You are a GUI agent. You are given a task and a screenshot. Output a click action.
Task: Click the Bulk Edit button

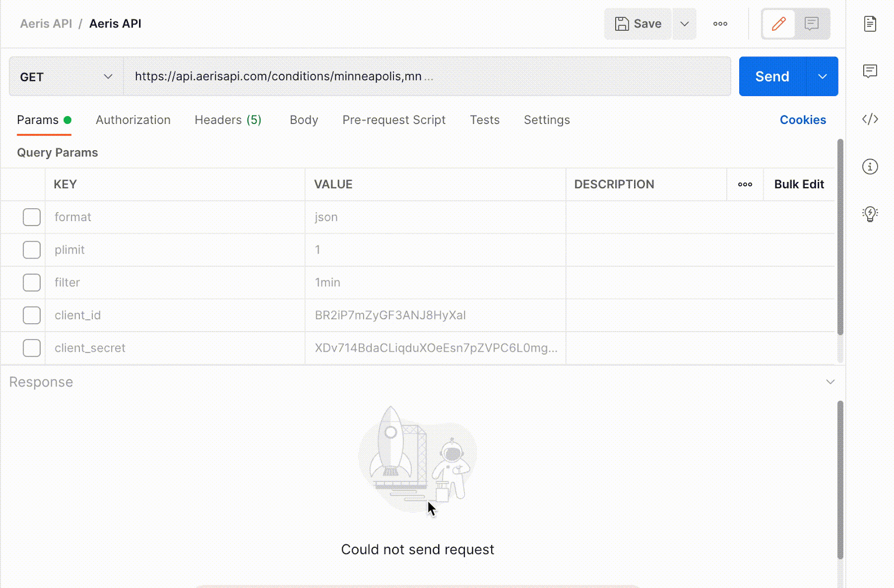(x=799, y=184)
